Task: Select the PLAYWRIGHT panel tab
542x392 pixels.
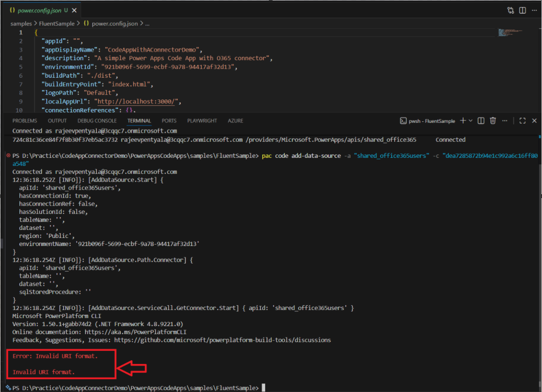Action: pyautogui.click(x=202, y=121)
